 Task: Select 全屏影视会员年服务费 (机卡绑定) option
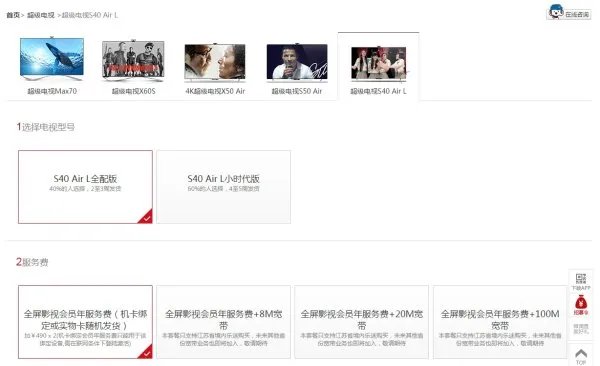click(85, 322)
